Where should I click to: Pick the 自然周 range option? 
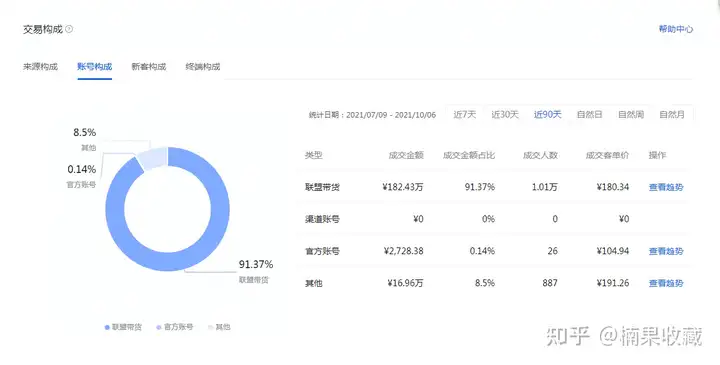point(631,114)
